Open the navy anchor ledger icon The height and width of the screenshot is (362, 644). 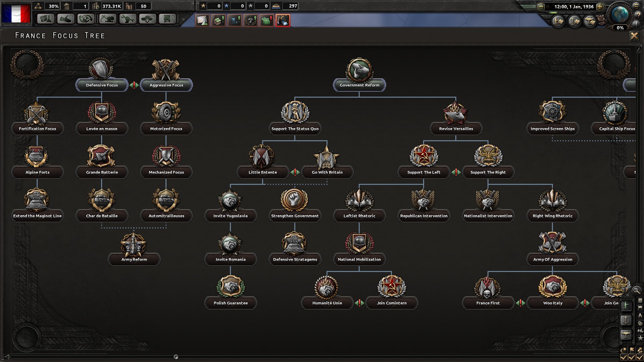[574, 21]
